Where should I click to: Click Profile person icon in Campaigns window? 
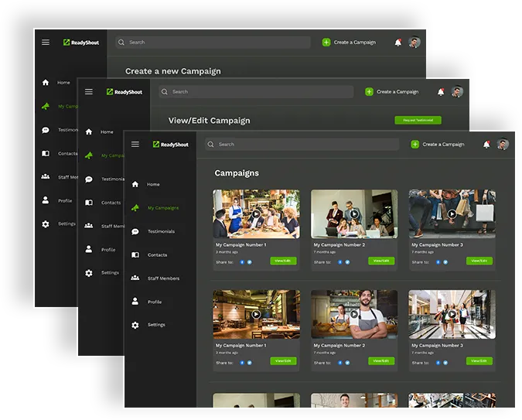[x=135, y=301]
